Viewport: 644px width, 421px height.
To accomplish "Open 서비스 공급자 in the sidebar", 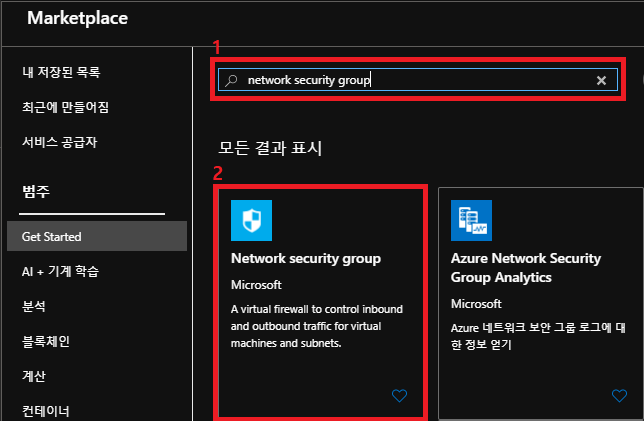I will [60, 142].
